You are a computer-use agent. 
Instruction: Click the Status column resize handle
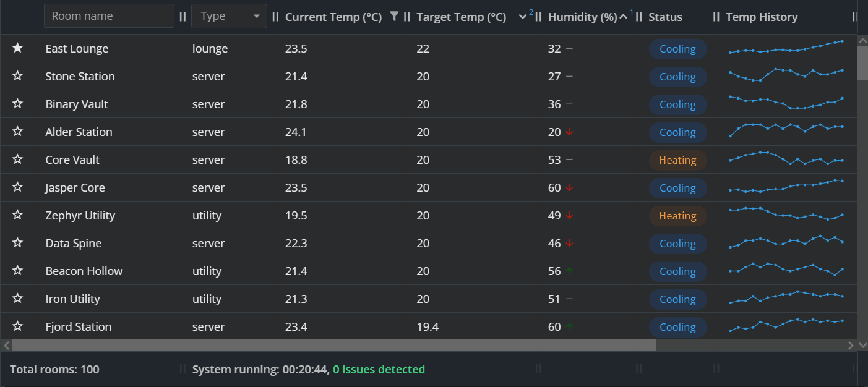pyautogui.click(x=716, y=17)
